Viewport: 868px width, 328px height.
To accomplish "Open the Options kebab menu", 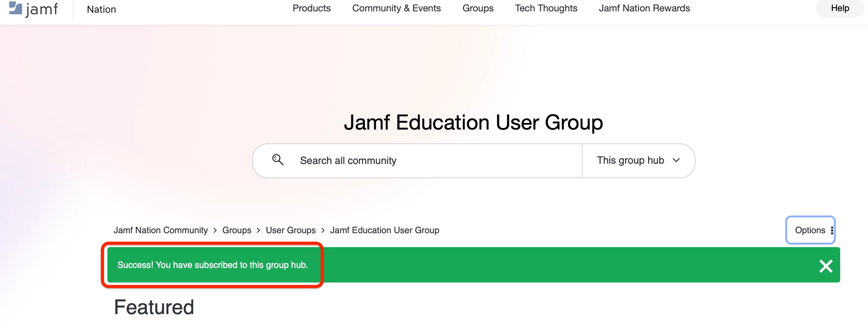I will [810, 230].
